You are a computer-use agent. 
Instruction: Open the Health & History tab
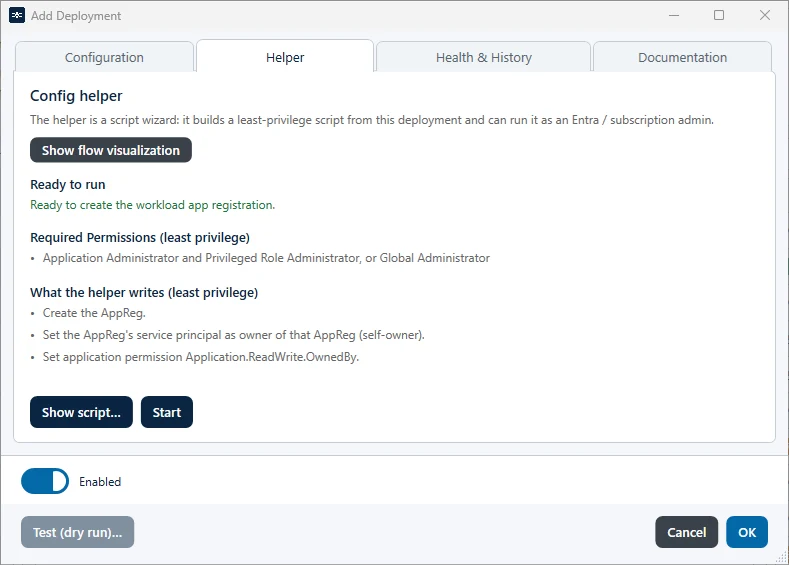pos(484,57)
